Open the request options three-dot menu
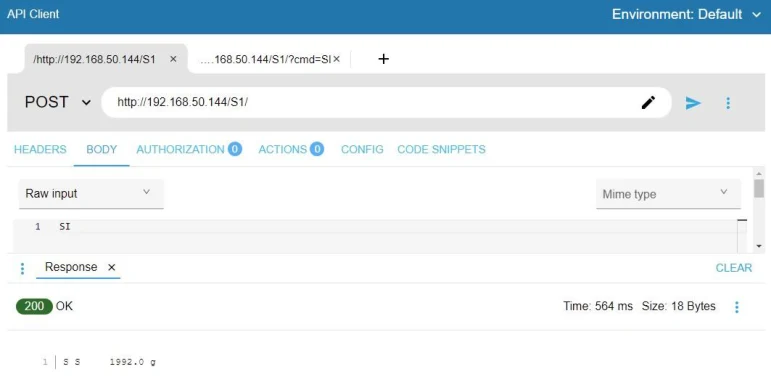The height and width of the screenshot is (377, 771). [x=728, y=103]
